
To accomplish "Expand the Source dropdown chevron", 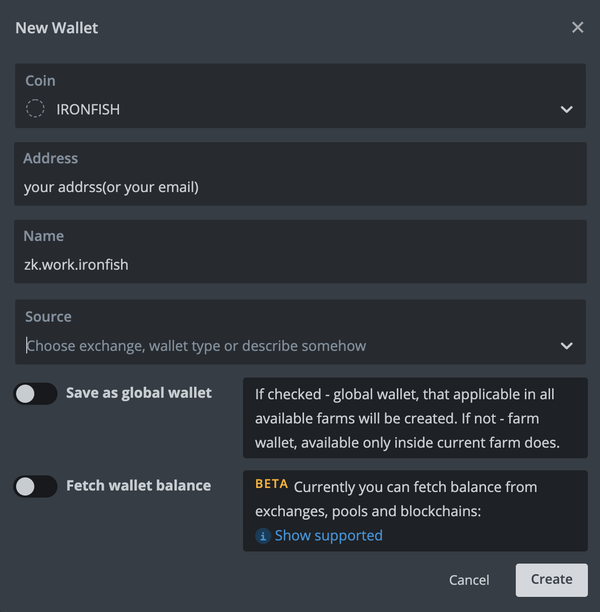I will (566, 346).
